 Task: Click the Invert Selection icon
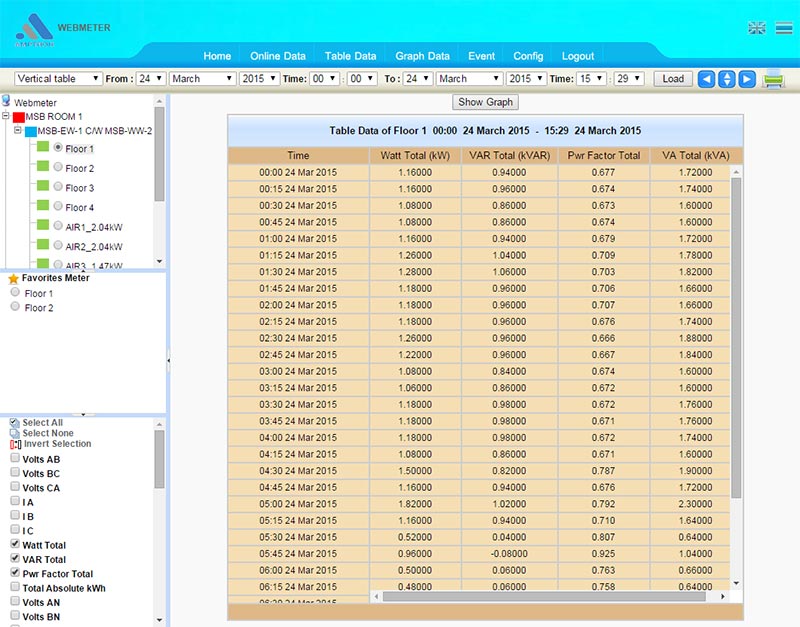pos(15,444)
